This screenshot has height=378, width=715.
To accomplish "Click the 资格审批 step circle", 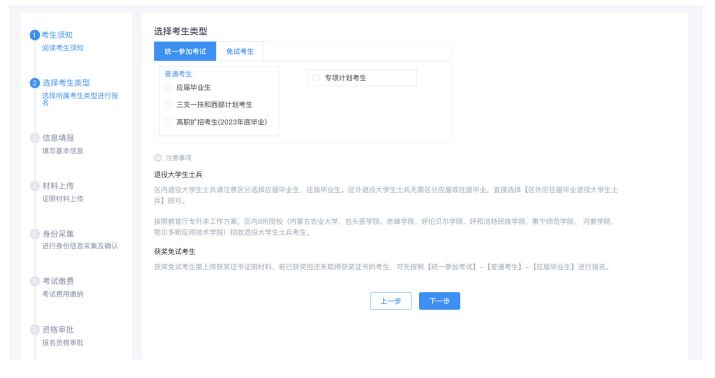I will (x=35, y=330).
